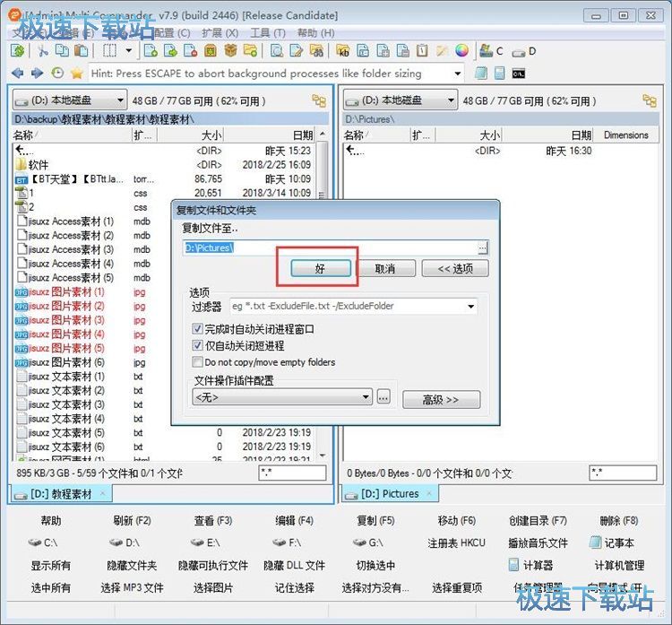Click the back navigation arrow
The image size is (672, 625).
pyautogui.click(x=18, y=74)
